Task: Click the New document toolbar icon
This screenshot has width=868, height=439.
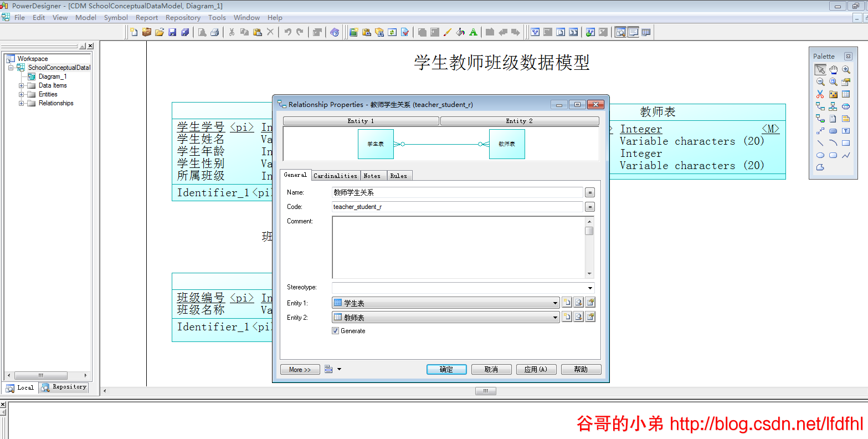Action: tap(134, 32)
